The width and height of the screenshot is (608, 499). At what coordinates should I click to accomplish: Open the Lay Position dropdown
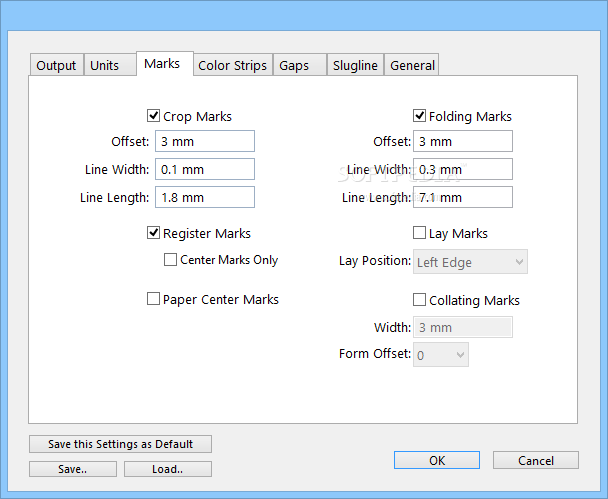coord(471,262)
